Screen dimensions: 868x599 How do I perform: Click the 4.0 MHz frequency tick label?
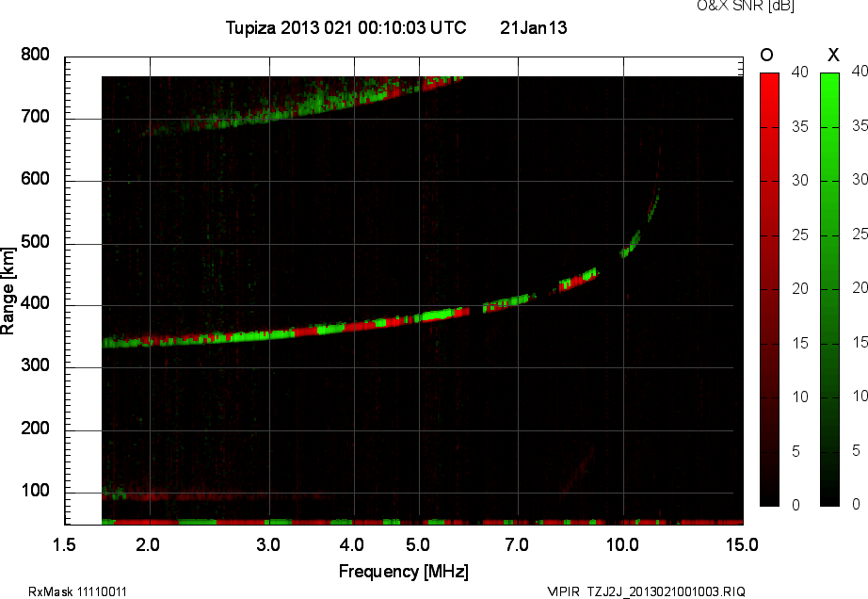[x=352, y=544]
